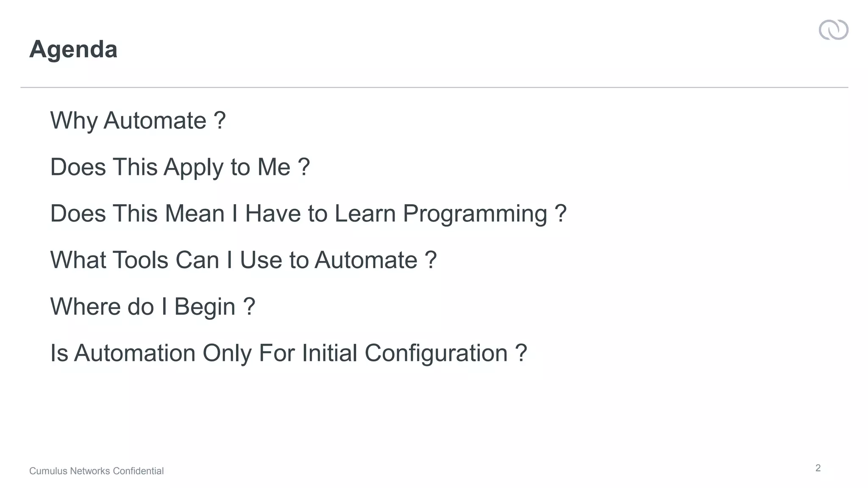Click the horizontal divider line under the title
The image size is (868, 488).
(x=434, y=88)
